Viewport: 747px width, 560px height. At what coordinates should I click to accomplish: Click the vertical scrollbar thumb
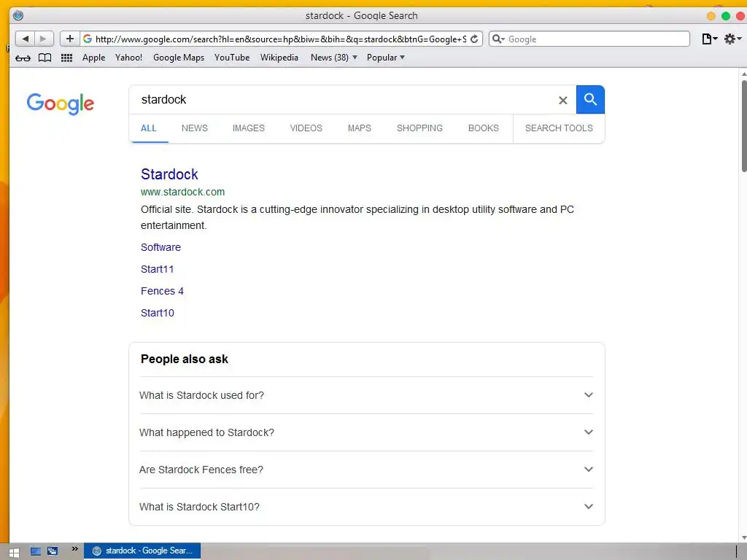tap(744, 125)
